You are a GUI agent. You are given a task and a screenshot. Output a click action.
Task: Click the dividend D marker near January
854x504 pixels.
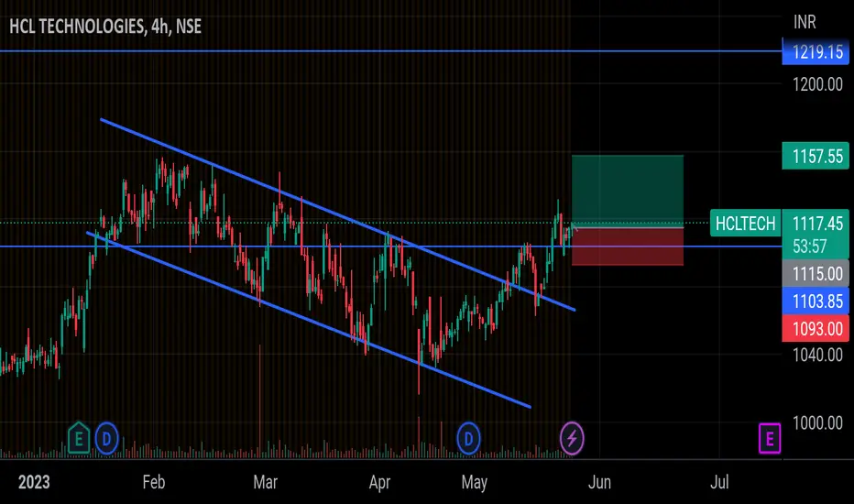[106, 439]
